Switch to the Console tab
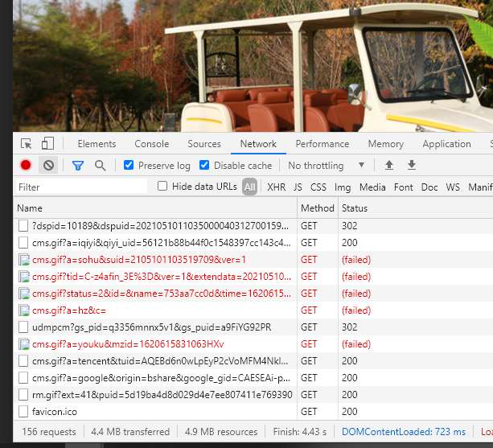This screenshot has width=493, height=448. tap(151, 144)
